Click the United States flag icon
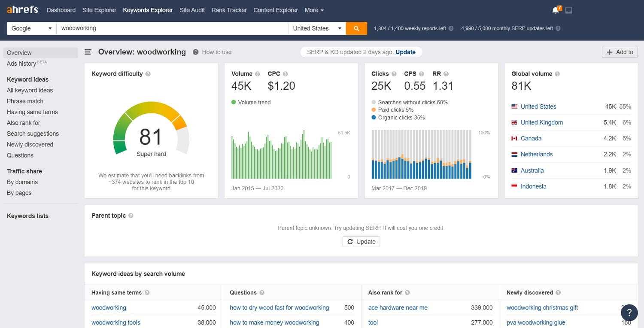644x328 pixels. point(514,106)
